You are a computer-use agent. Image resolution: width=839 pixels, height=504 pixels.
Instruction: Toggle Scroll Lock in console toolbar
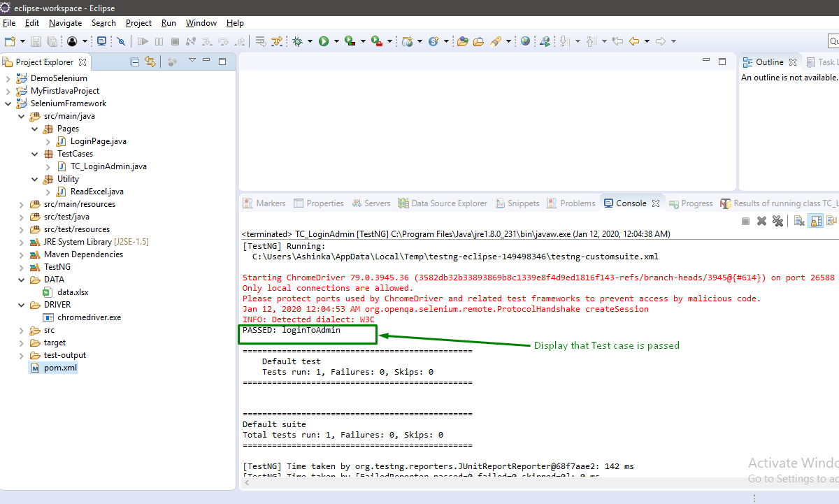[815, 221]
